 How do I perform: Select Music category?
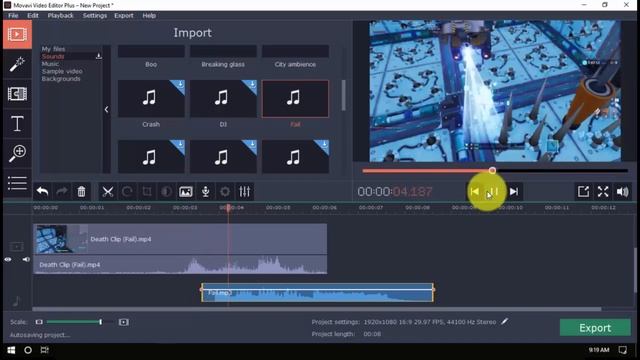coord(50,64)
